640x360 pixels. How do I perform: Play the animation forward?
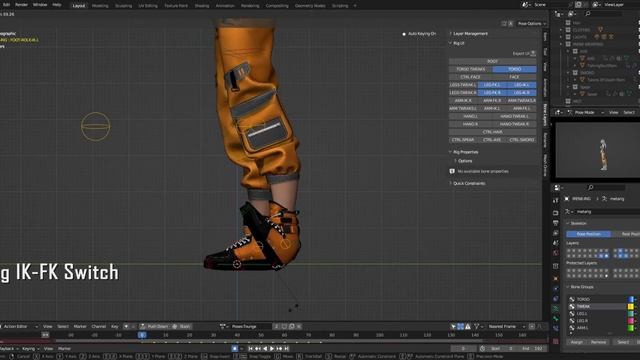(272, 349)
